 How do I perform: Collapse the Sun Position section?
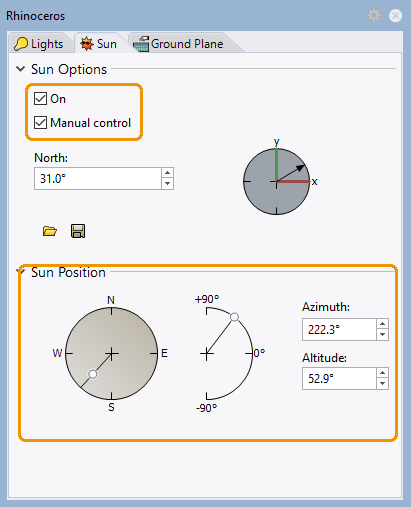pos(21,272)
